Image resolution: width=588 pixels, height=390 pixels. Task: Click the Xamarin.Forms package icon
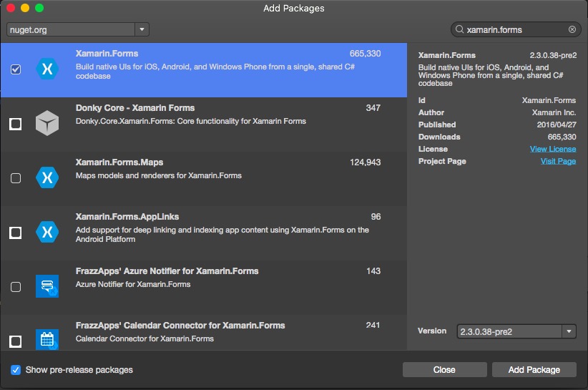pyautogui.click(x=47, y=69)
